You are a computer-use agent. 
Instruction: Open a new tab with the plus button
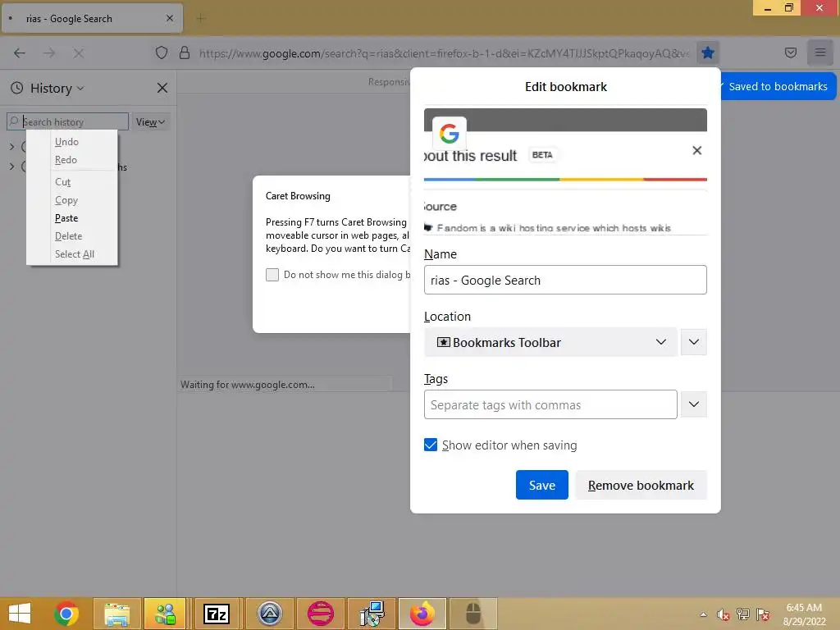pyautogui.click(x=200, y=18)
